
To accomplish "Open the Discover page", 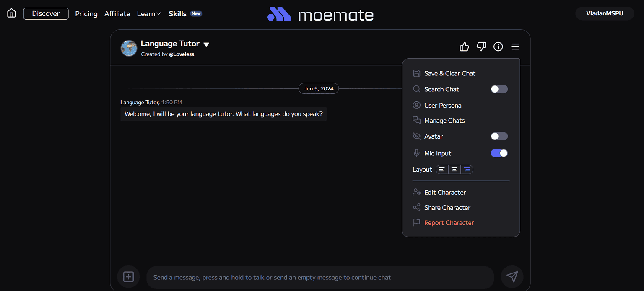I will pyautogui.click(x=45, y=13).
